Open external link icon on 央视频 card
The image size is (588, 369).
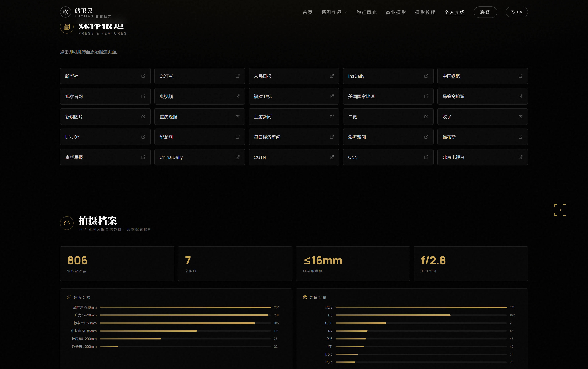point(238,96)
